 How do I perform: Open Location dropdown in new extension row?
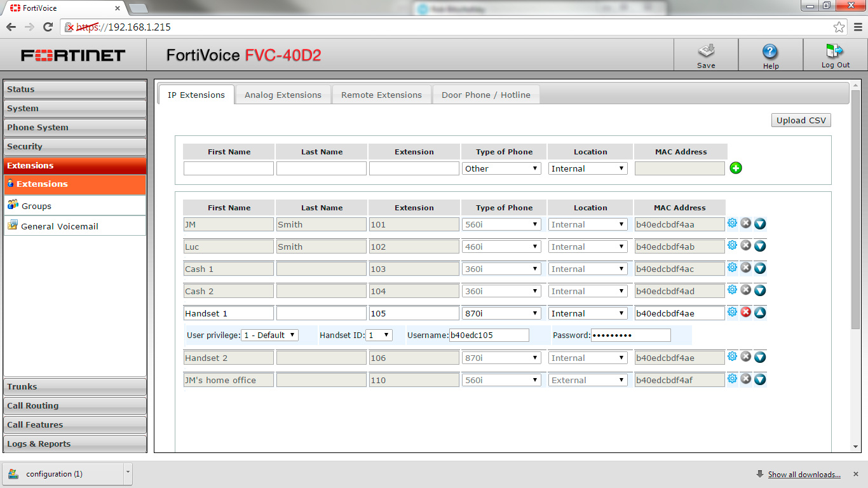[588, 168]
